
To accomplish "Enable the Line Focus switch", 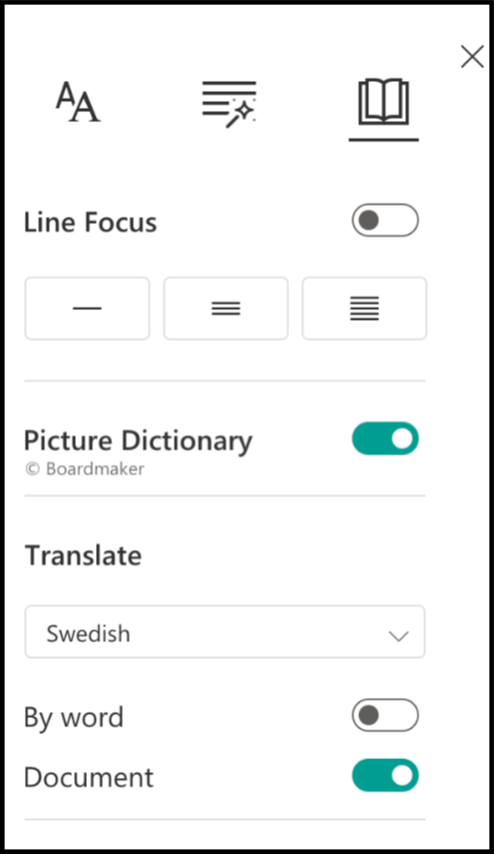I will pyautogui.click(x=385, y=221).
